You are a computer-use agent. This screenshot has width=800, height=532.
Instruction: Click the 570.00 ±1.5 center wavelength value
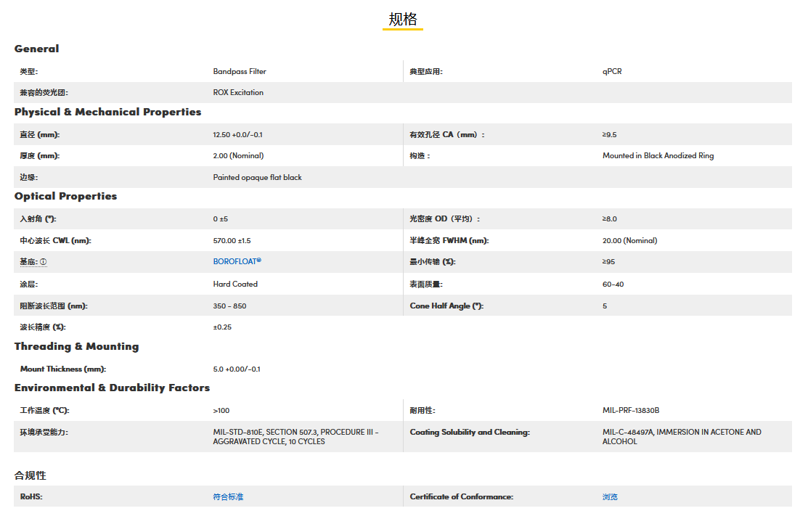coord(232,241)
